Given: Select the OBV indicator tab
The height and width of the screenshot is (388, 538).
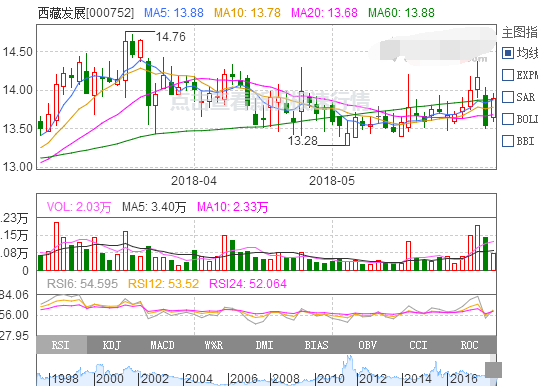Looking at the screenshot, I should tap(367, 345).
